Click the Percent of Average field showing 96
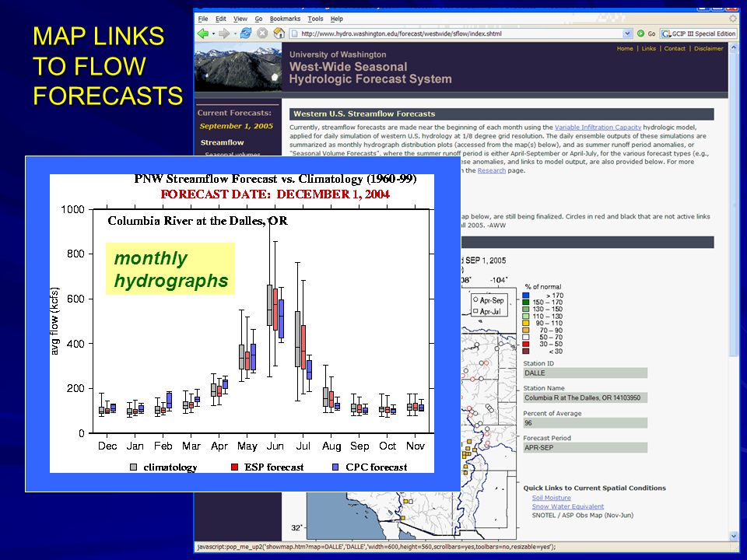The height and width of the screenshot is (560, 747). (585, 423)
